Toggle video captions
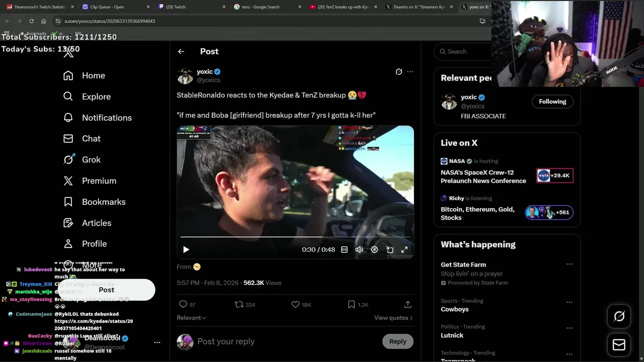 coord(344,249)
